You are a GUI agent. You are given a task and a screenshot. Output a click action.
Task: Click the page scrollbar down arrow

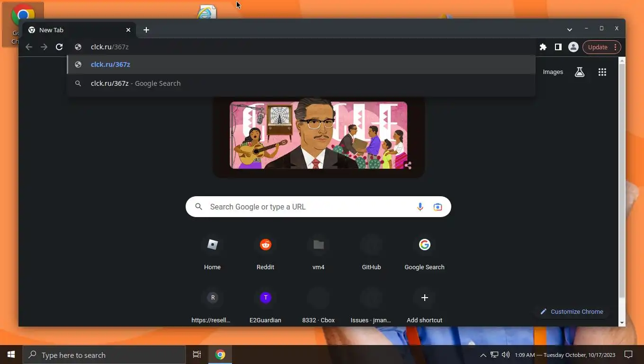[622, 323]
